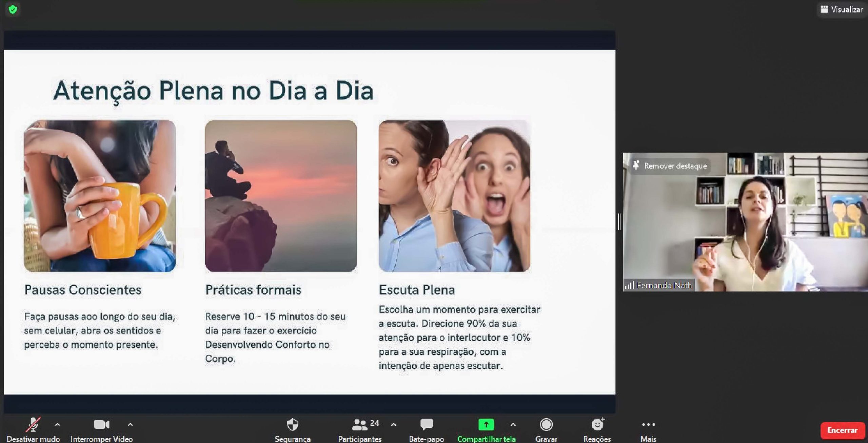Start recording with the Gravar icon
Screen dimensions: 868x443
(x=546, y=425)
